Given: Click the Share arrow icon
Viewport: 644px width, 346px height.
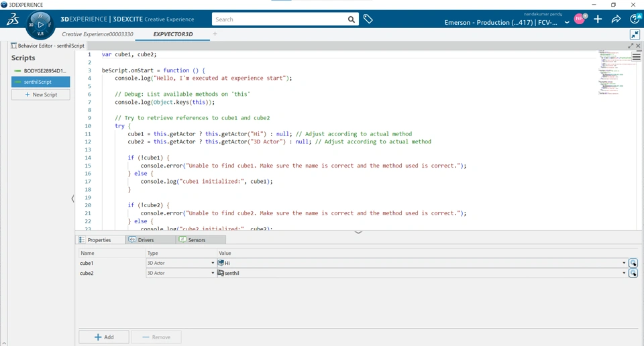Looking at the screenshot, I should pos(616,19).
